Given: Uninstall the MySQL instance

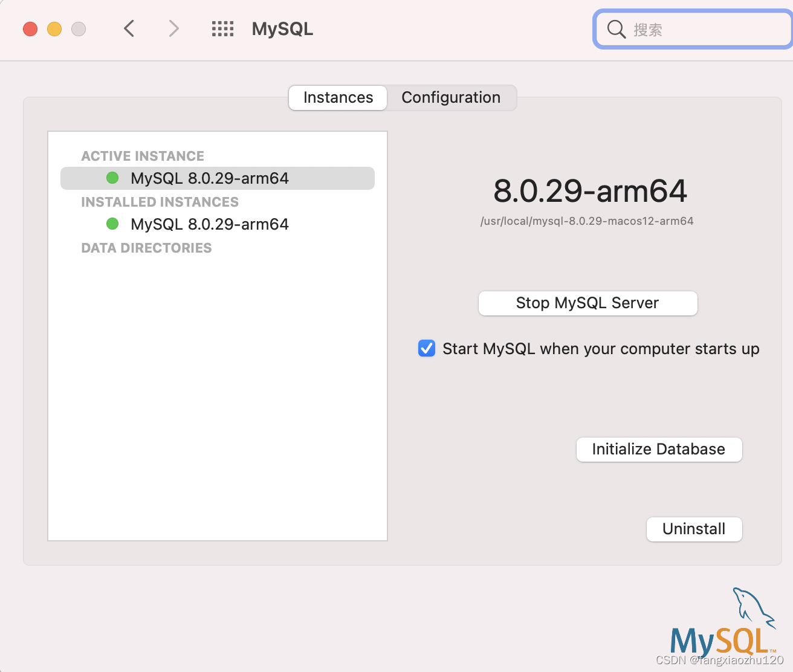Looking at the screenshot, I should pos(694,529).
